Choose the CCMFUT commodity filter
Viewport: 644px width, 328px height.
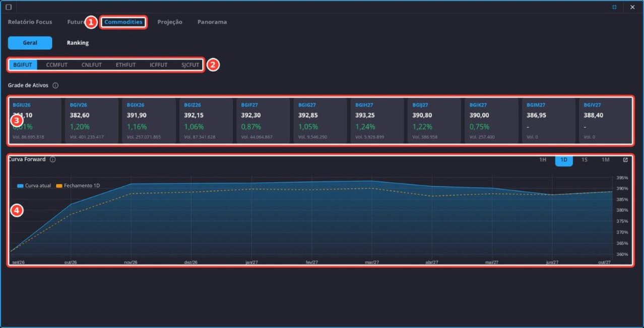(56, 65)
